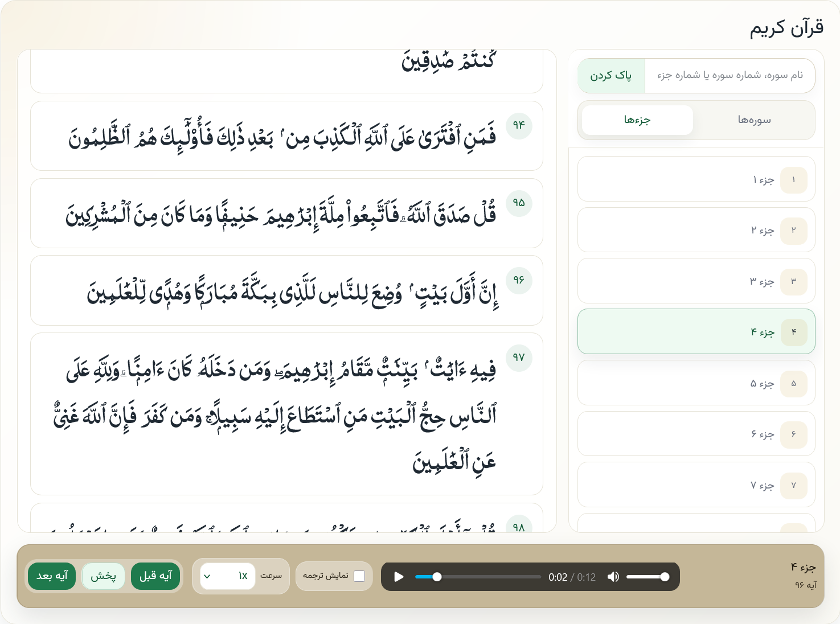Click the قرآن کریم title
Screen dimensions: 840x624
[786, 27]
